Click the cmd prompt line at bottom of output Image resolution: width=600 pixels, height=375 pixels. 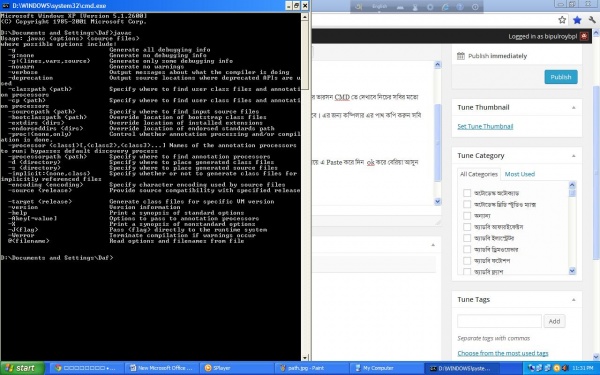pyautogui.click(x=57, y=258)
